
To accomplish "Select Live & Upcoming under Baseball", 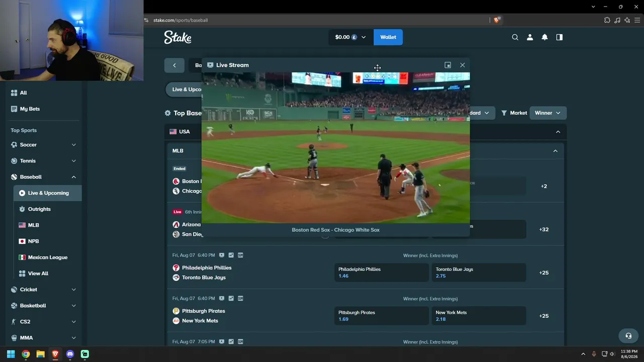I will [x=48, y=193].
